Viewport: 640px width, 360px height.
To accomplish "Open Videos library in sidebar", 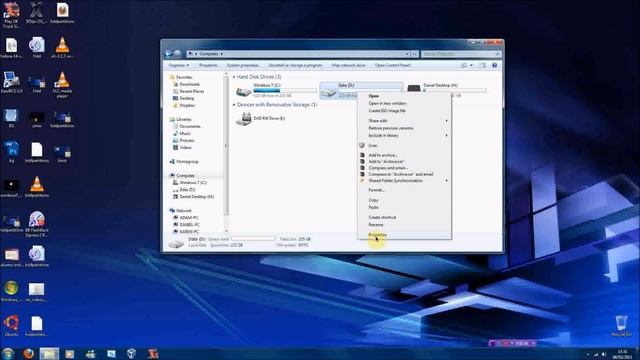I will 185,147.
